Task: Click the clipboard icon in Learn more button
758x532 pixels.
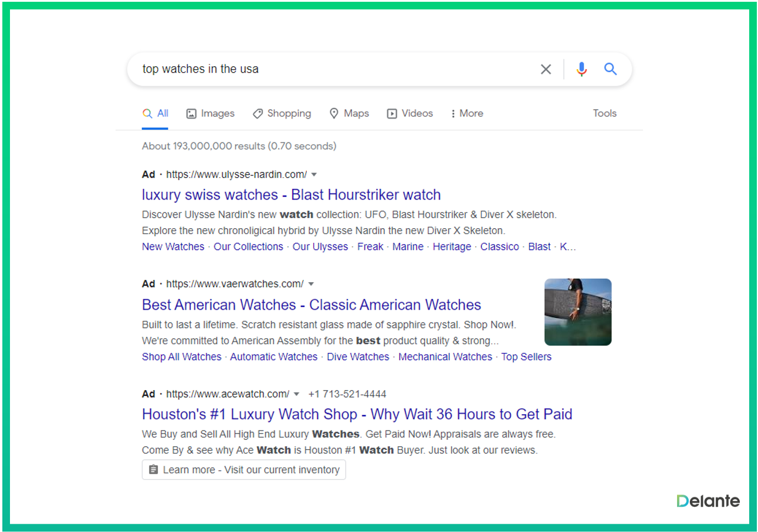Action: pyautogui.click(x=154, y=470)
